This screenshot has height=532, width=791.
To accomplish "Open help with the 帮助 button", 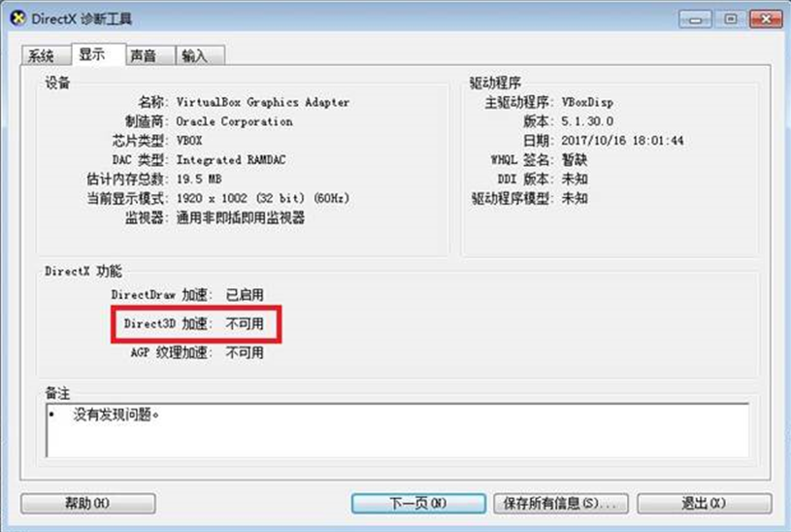I will [87, 503].
